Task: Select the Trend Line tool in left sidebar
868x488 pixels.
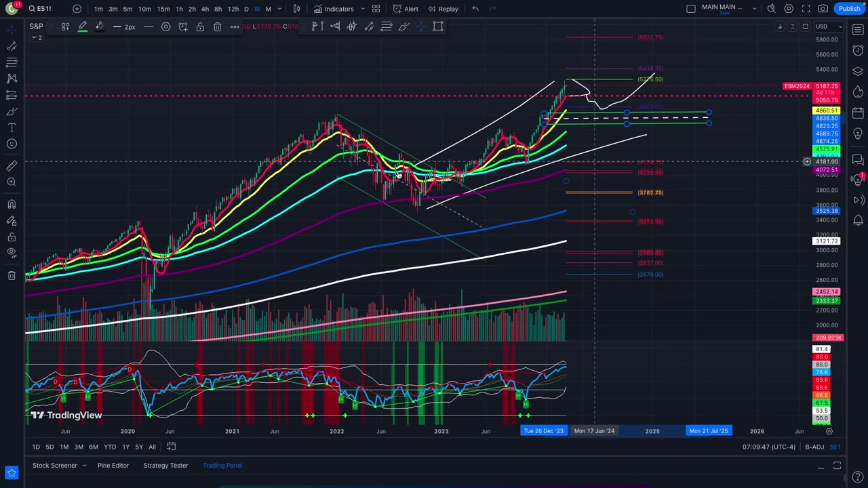Action: [12, 46]
